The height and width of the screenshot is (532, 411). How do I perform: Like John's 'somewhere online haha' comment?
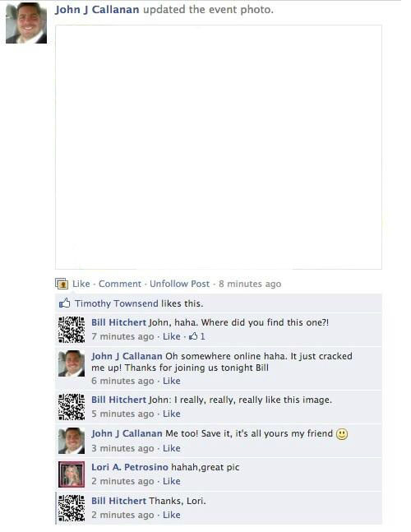(x=171, y=381)
